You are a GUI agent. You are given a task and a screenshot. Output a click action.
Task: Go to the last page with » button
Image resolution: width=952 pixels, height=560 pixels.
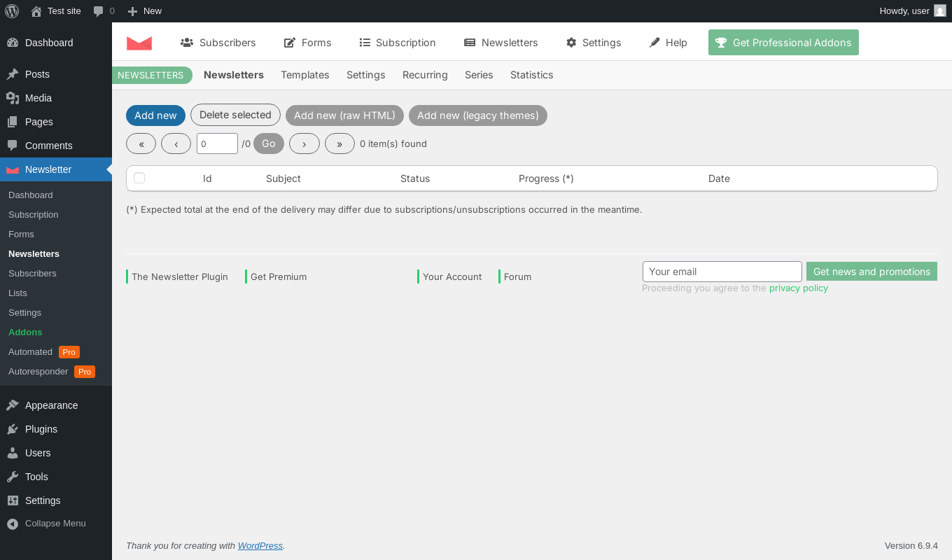coord(339,143)
